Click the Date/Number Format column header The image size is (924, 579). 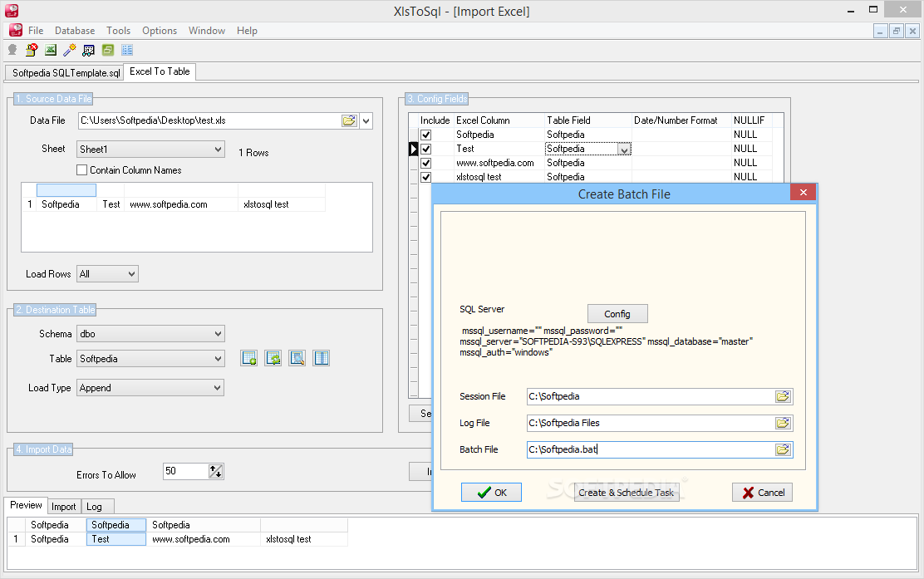(676, 120)
